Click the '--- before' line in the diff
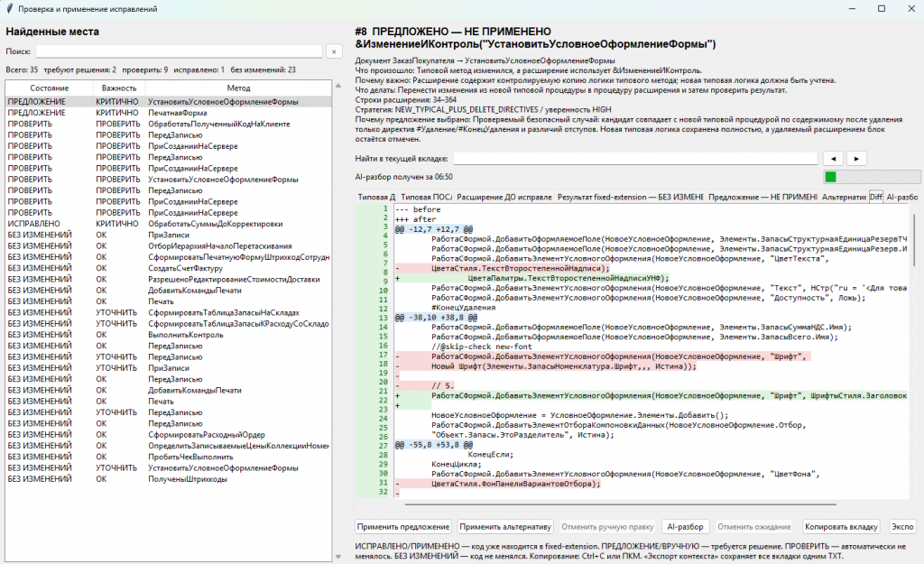The height and width of the screenshot is (564, 924). click(x=418, y=209)
